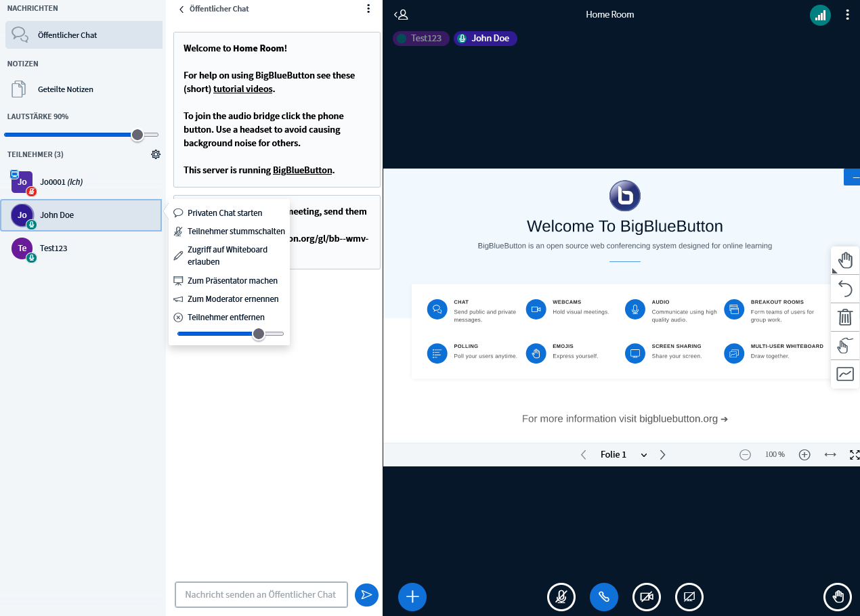
Task: Open chat options three-dot menu
Action: click(x=368, y=9)
